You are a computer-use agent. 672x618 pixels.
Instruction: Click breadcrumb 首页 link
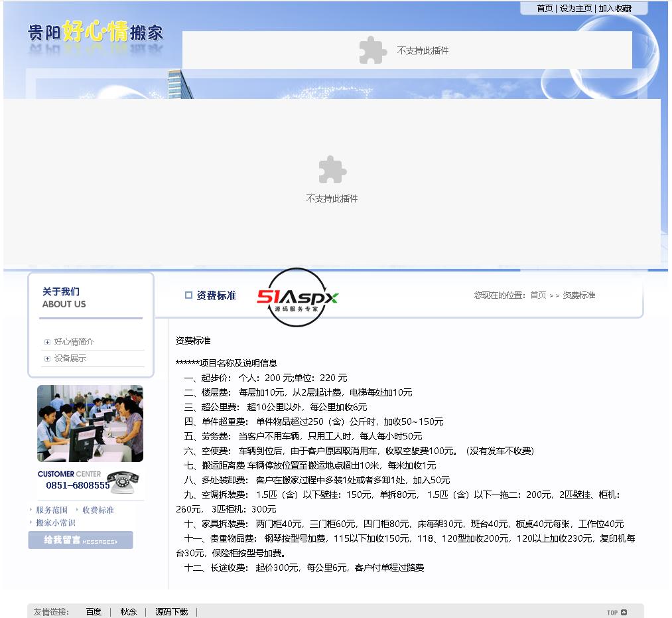tap(538, 295)
